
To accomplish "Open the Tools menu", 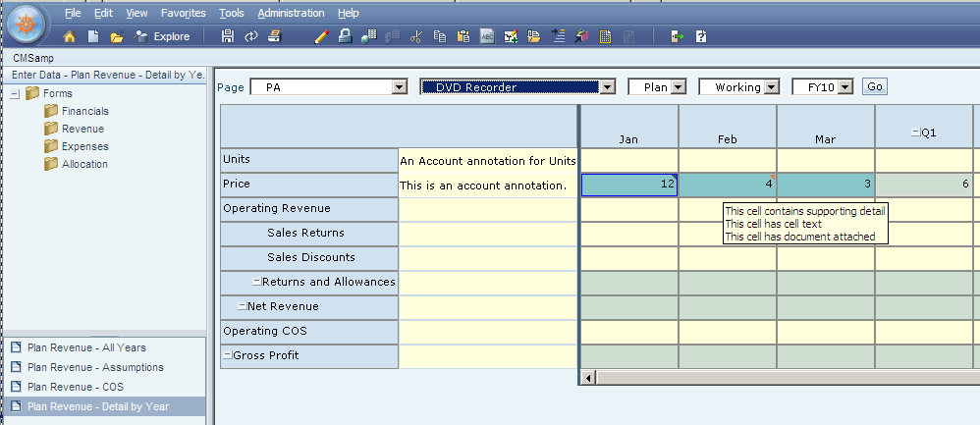I will click(x=232, y=13).
